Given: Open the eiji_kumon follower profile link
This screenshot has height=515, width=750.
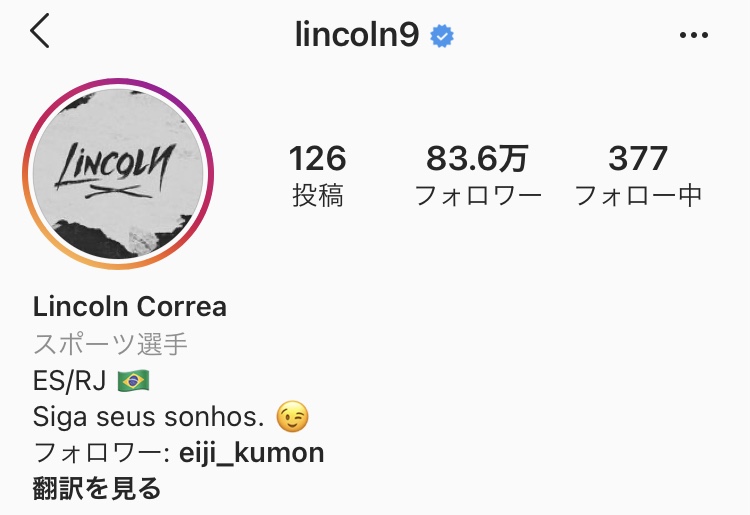Looking at the screenshot, I should 252,453.
